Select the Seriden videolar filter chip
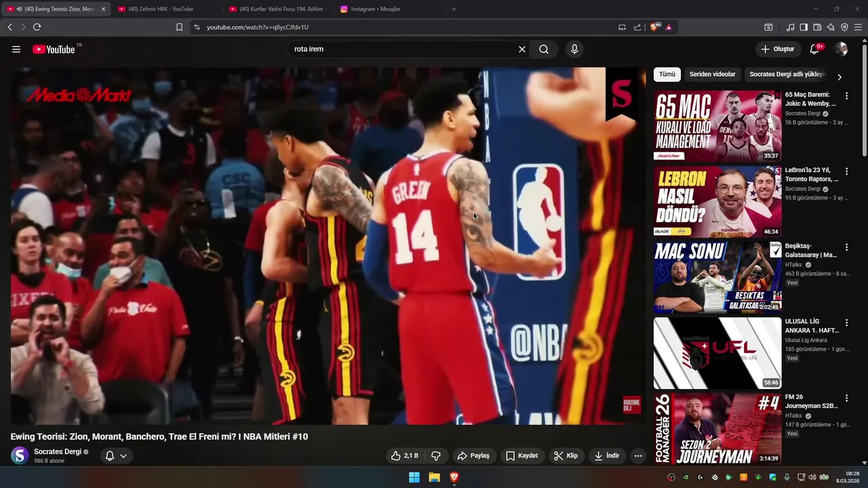 pyautogui.click(x=712, y=75)
